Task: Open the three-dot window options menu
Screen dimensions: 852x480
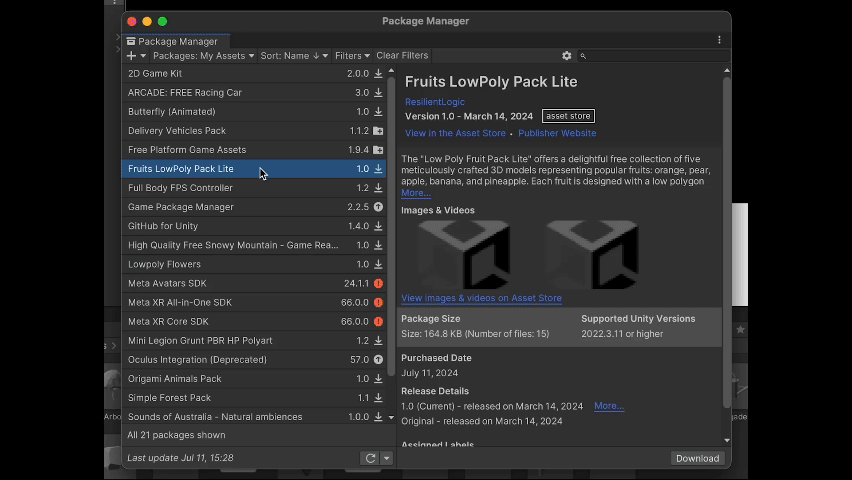Action: click(x=719, y=41)
